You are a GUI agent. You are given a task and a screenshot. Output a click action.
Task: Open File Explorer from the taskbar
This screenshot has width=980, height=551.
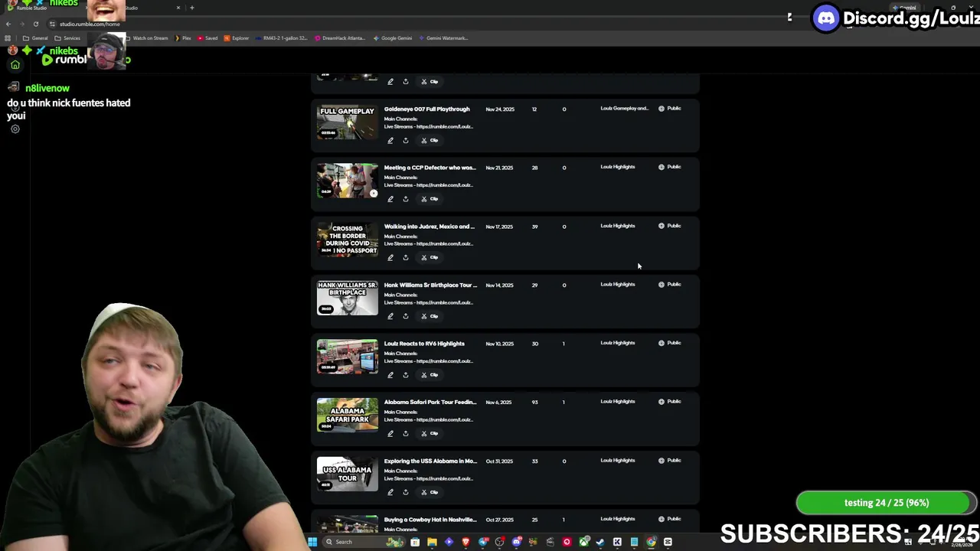tap(432, 542)
